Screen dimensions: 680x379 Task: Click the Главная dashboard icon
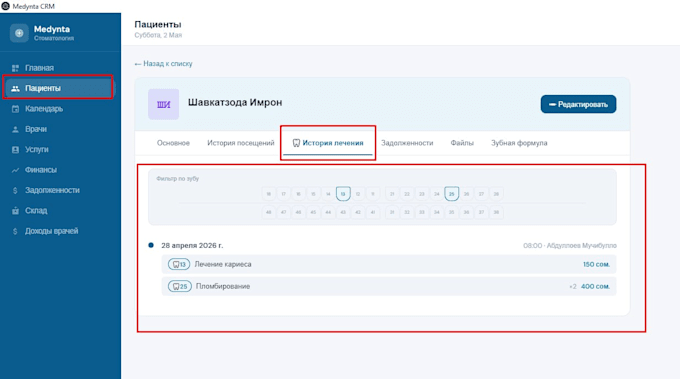pyautogui.click(x=15, y=68)
